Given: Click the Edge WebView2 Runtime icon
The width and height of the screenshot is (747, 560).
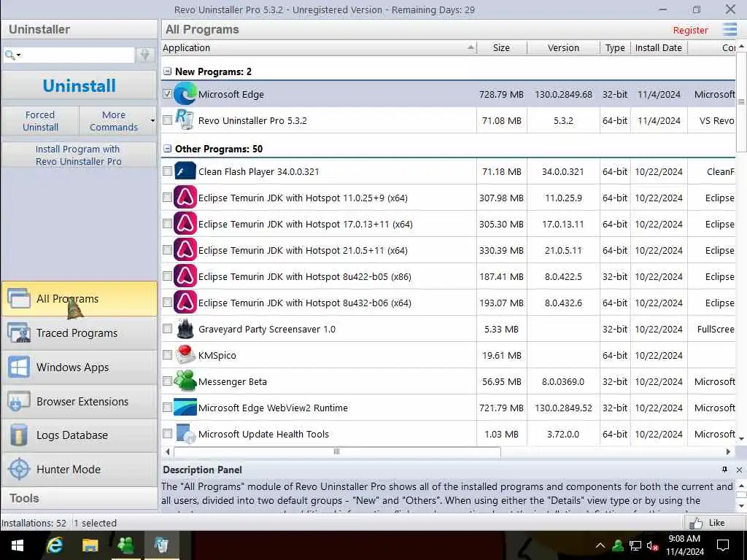Looking at the screenshot, I should (x=185, y=407).
